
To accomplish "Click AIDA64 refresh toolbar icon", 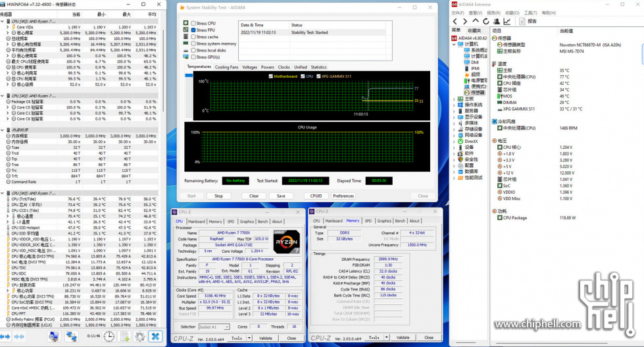I will [x=486, y=21].
